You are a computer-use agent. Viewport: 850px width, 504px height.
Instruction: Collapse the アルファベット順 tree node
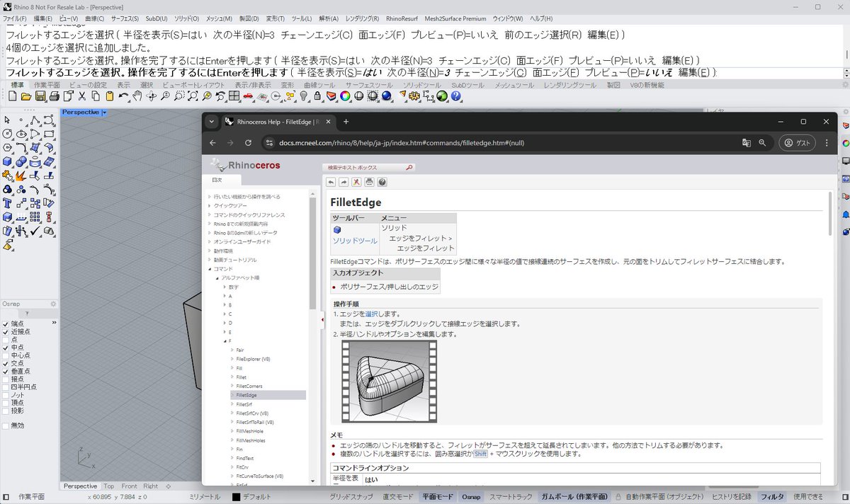coord(217,277)
